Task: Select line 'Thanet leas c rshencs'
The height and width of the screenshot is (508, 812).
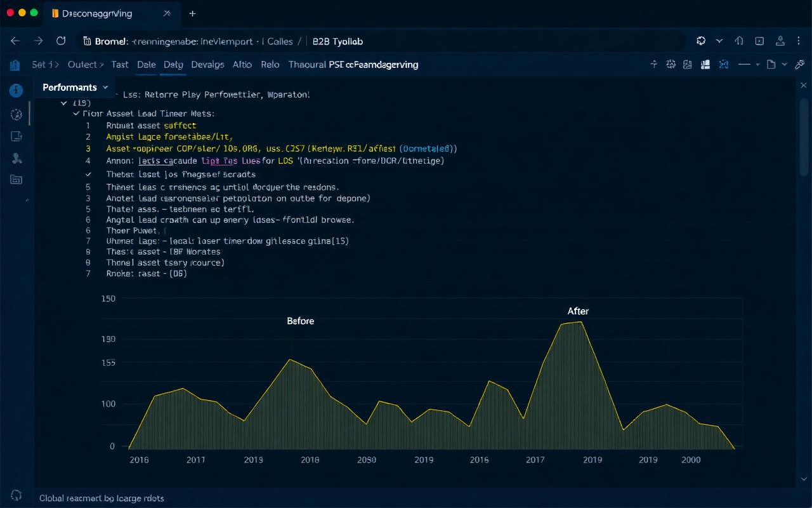Action: pos(223,187)
